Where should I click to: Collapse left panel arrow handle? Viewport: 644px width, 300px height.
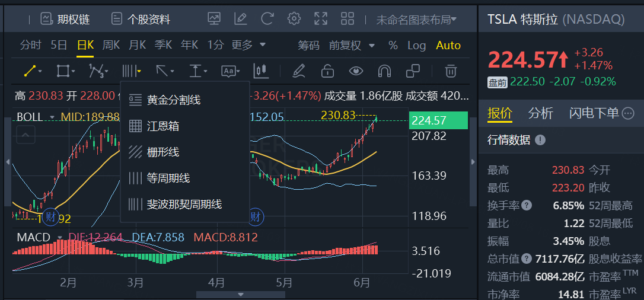point(7,162)
